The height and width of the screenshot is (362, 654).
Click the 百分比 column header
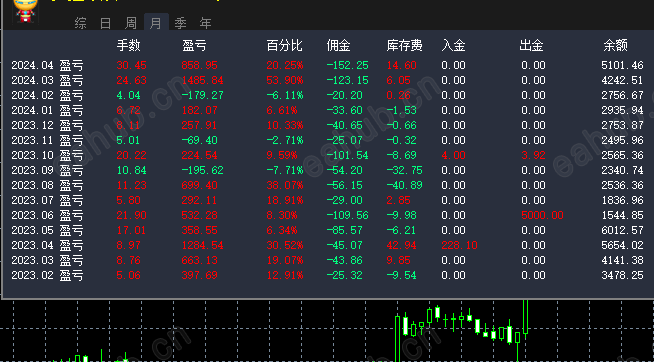(x=284, y=45)
